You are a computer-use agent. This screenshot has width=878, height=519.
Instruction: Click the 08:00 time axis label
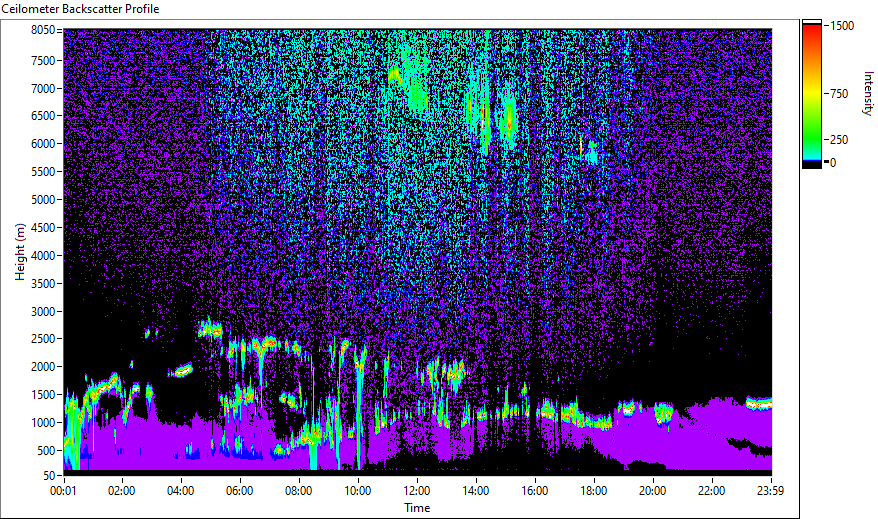click(298, 491)
